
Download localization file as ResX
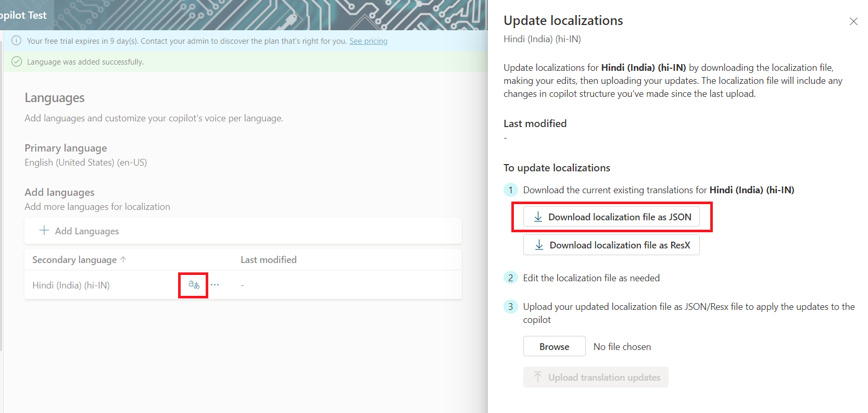(x=611, y=245)
